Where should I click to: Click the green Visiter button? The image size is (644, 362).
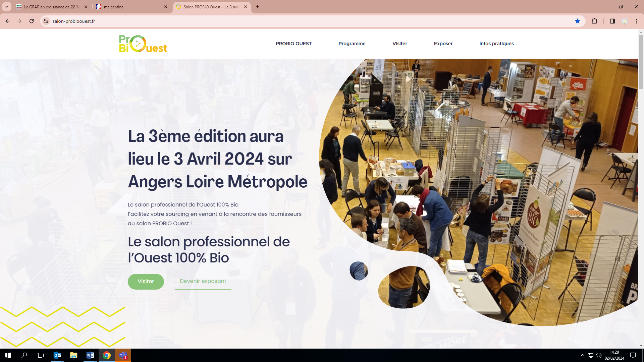[x=146, y=282]
